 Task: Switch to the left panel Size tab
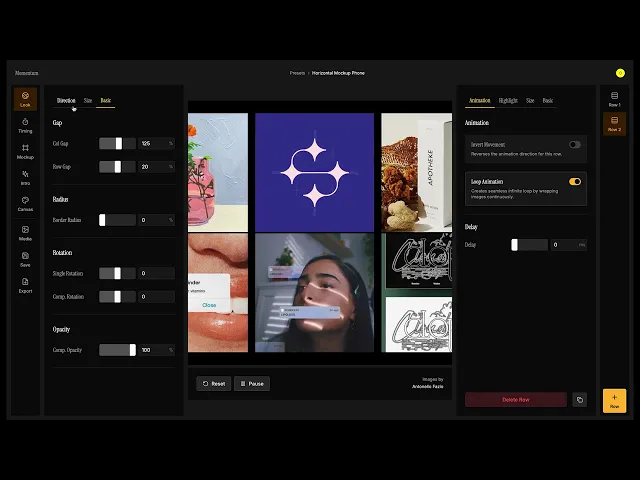(88, 100)
